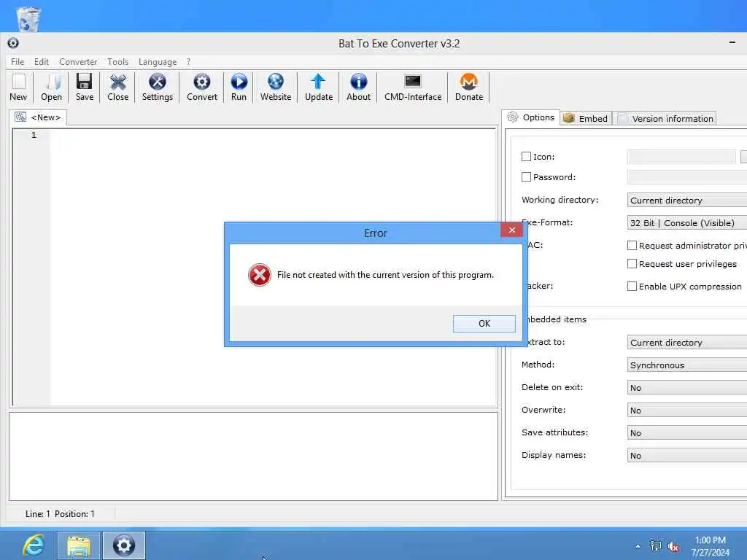Open Internet Explorer from the taskbar
This screenshot has width=747, height=560.
(34, 545)
